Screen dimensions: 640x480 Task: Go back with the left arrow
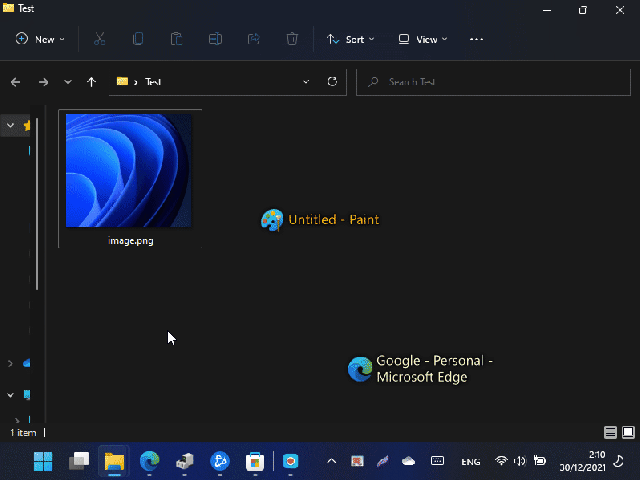pyautogui.click(x=16, y=82)
